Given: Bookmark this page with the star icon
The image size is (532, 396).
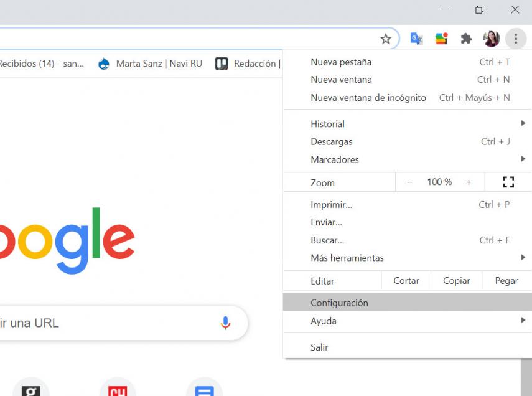Looking at the screenshot, I should [385, 39].
